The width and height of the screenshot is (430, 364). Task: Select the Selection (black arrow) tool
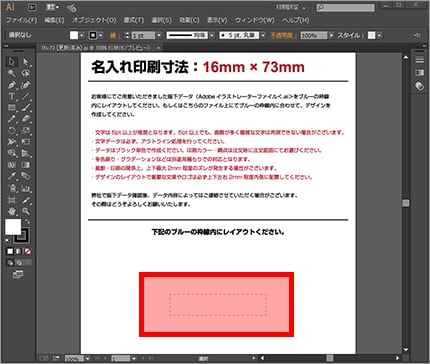[12, 62]
